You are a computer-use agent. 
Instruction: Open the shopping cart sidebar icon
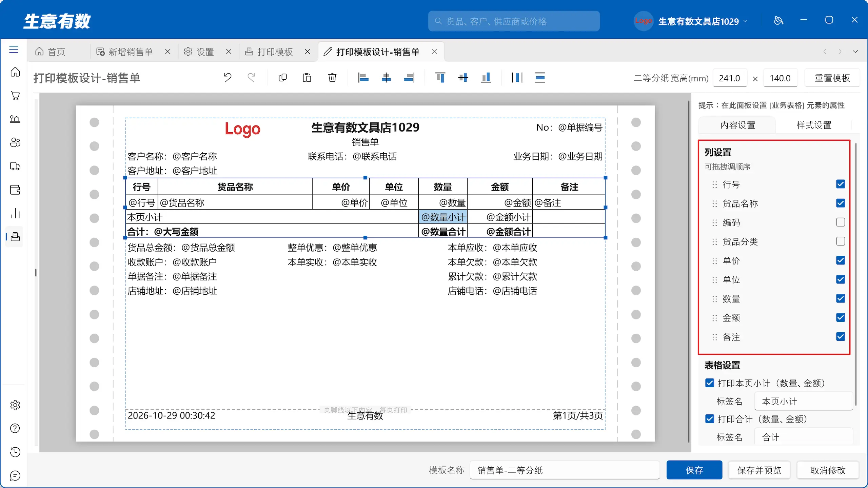(15, 96)
